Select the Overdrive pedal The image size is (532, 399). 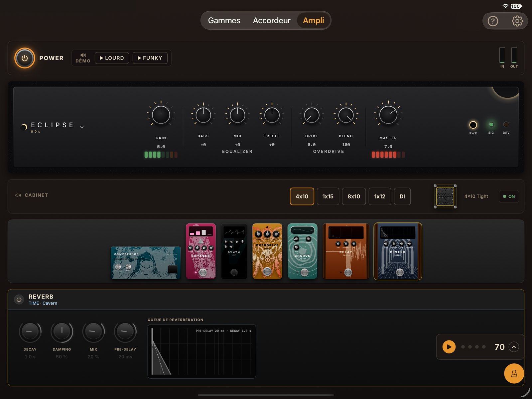point(267,251)
